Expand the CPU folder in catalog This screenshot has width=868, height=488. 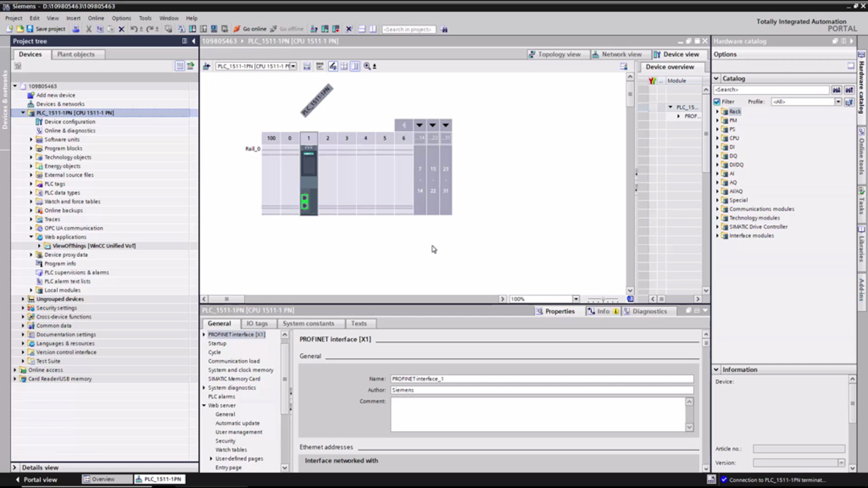(x=717, y=138)
